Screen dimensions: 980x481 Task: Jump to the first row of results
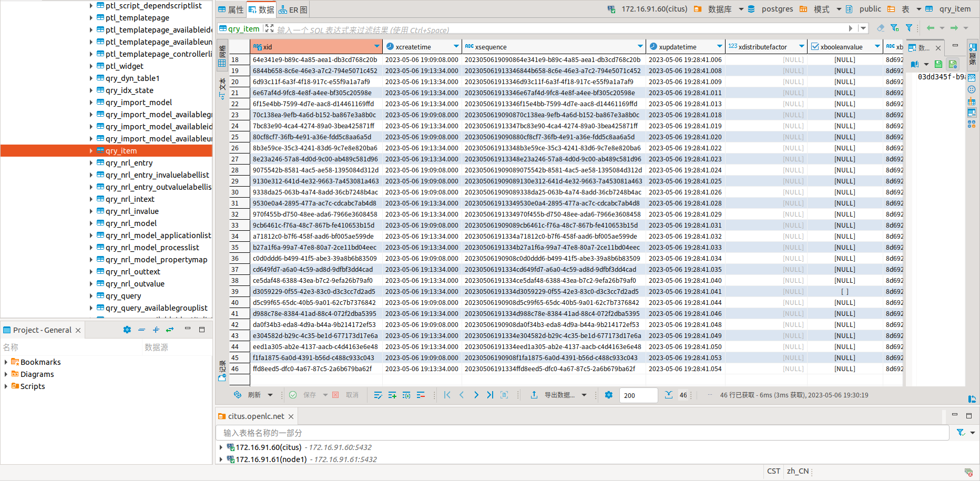(x=447, y=395)
